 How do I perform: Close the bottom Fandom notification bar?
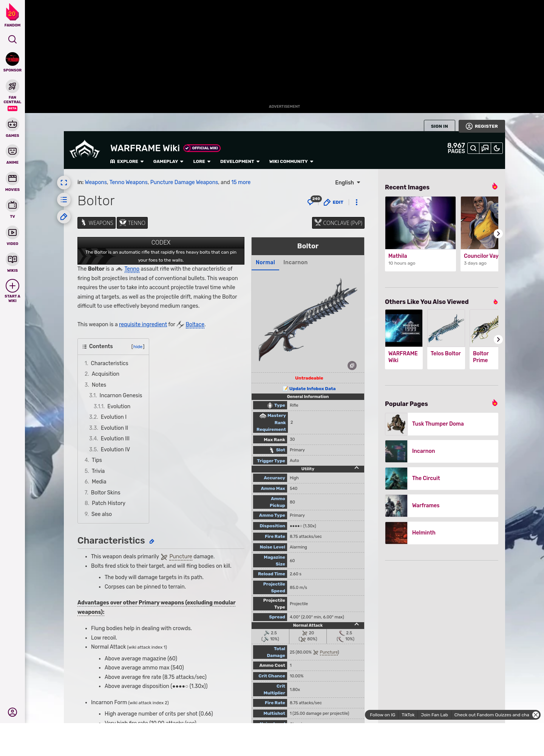click(536, 715)
